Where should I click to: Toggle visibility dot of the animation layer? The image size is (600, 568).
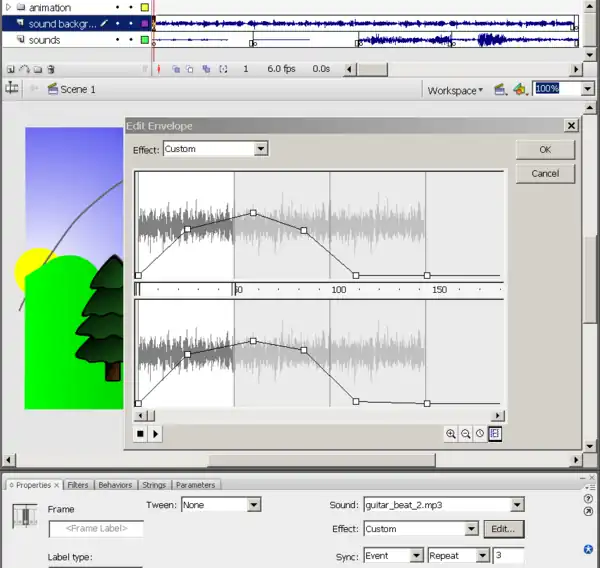pos(118,7)
